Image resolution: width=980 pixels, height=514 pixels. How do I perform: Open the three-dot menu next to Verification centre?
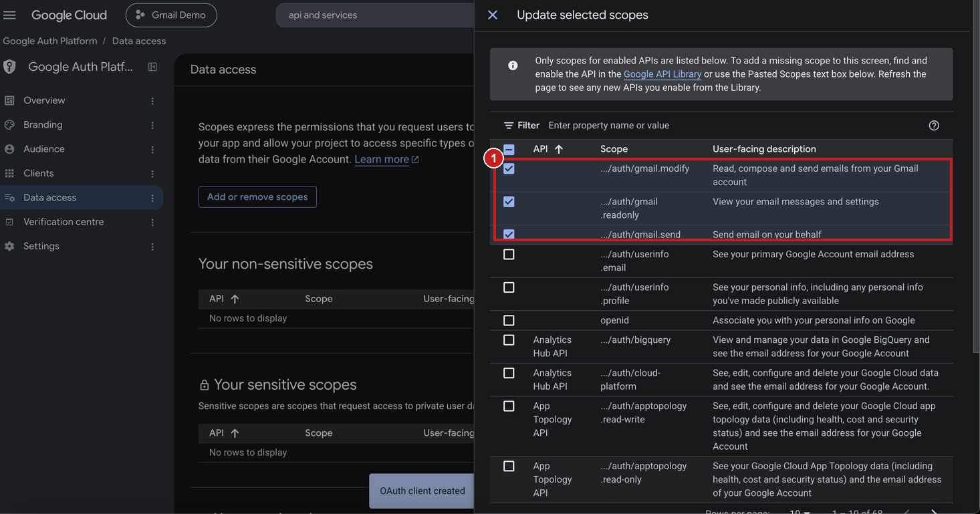152,223
